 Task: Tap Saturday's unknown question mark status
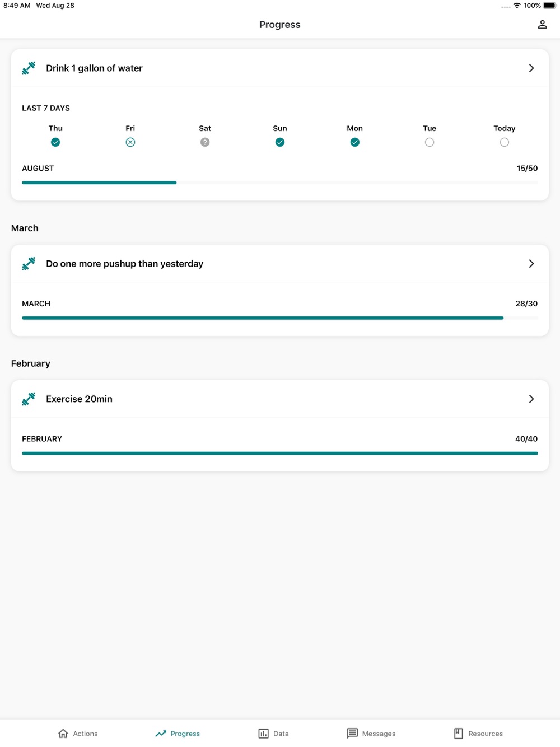205,142
